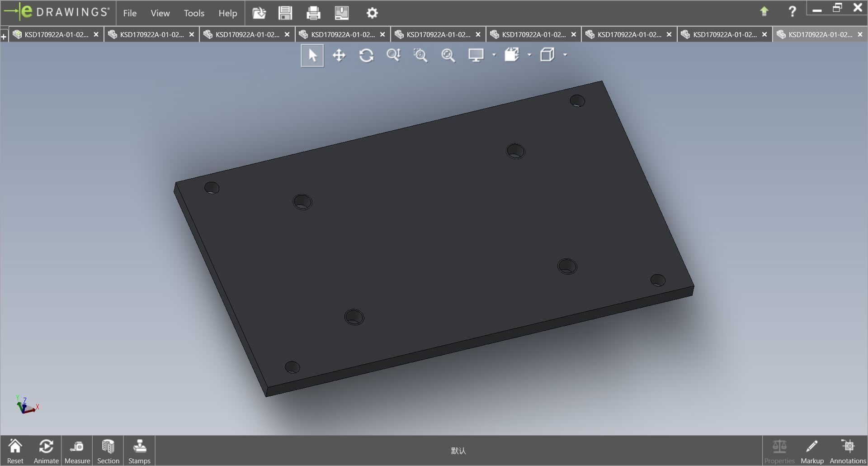Zoom to Fit the model

pos(448,55)
